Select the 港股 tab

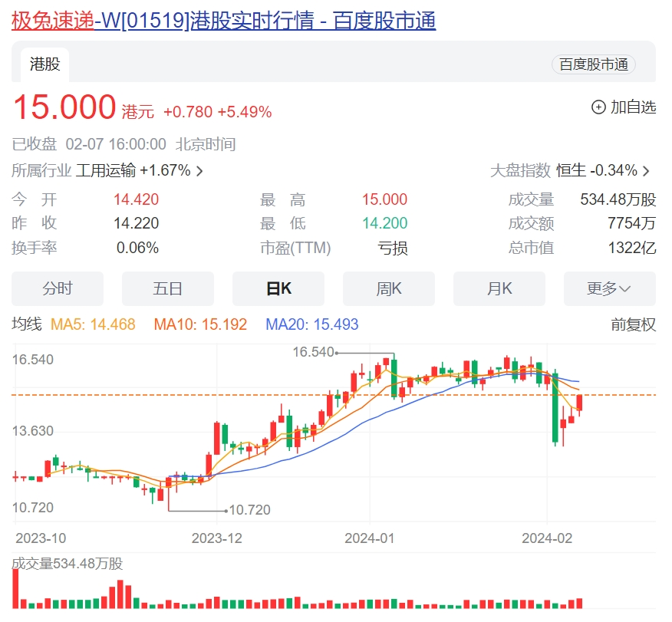(44, 65)
